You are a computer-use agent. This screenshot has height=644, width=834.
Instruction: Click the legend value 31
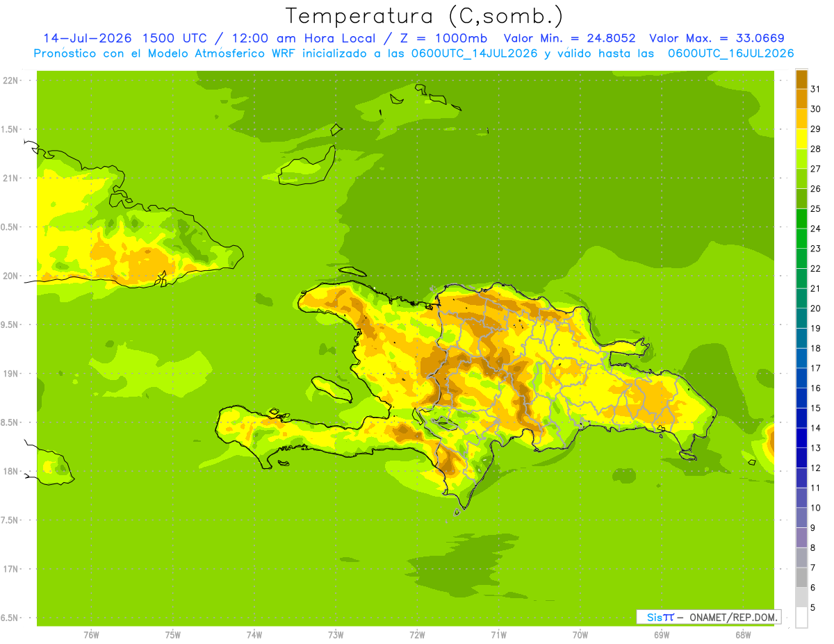click(815, 89)
